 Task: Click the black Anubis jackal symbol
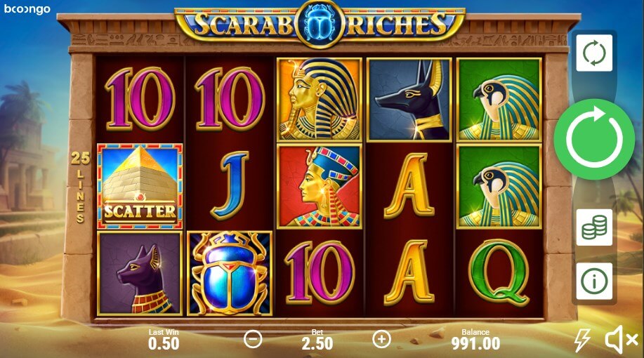click(409, 100)
